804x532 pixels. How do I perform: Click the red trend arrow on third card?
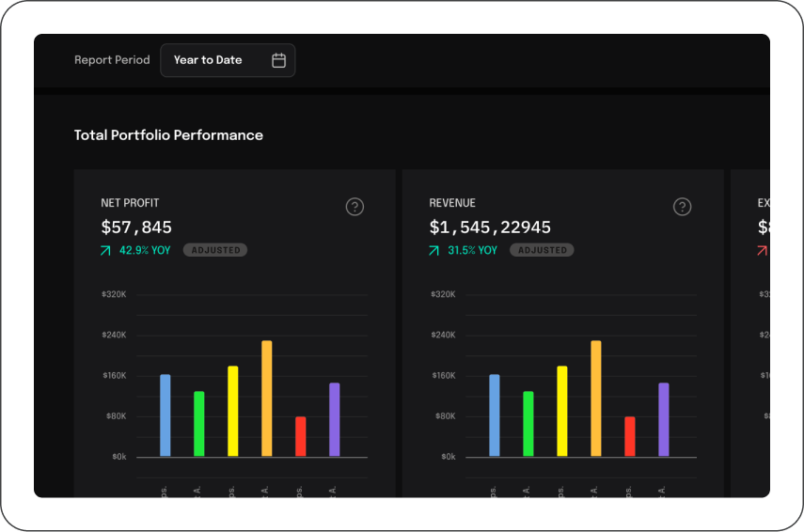pyautogui.click(x=762, y=251)
